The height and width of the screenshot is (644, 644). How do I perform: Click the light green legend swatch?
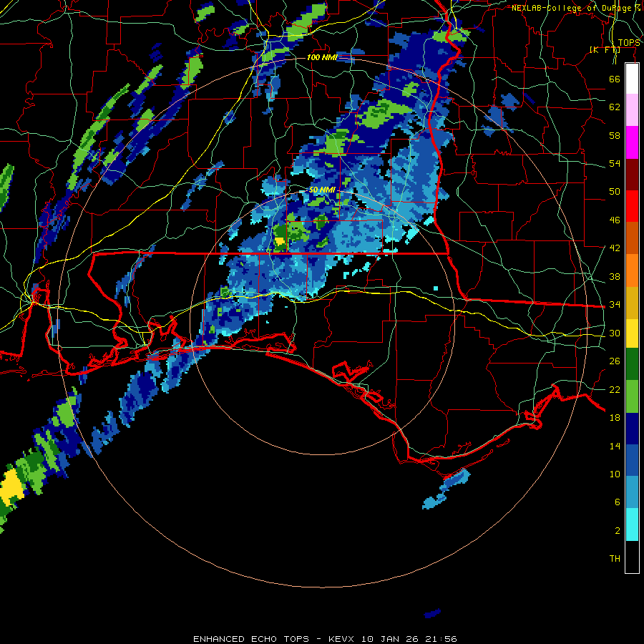(x=632, y=396)
